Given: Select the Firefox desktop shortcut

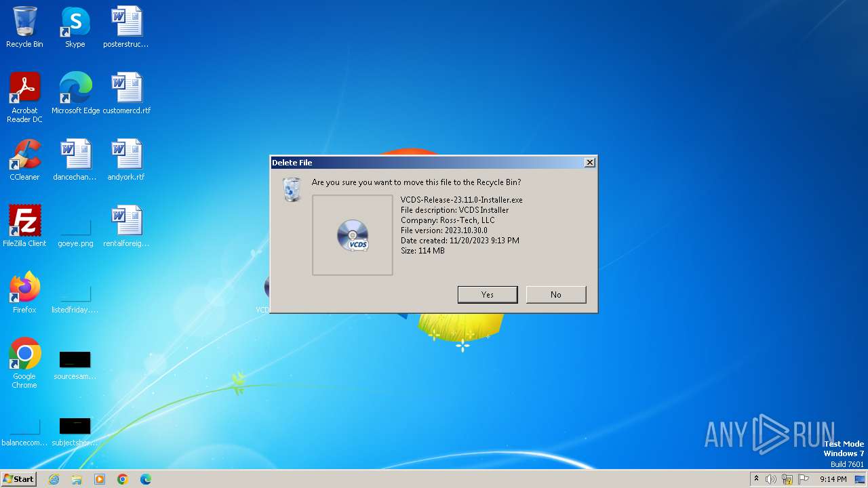Looking at the screenshot, I should (x=24, y=293).
